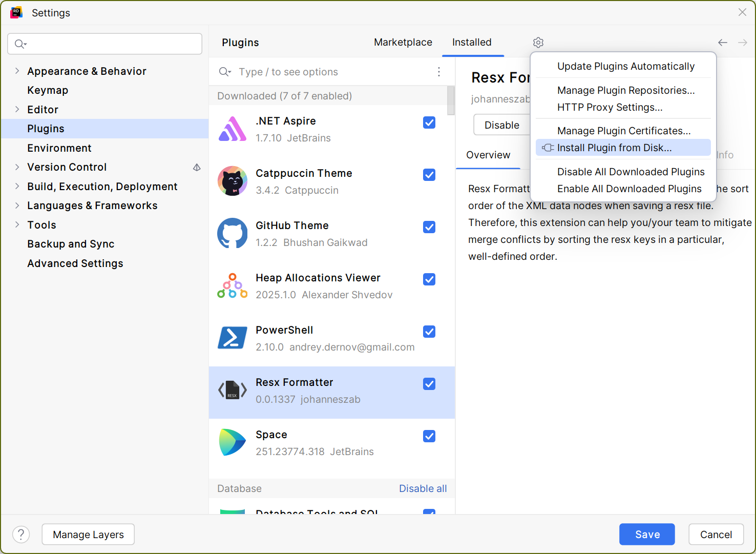The width and height of the screenshot is (756, 554).
Task: Click the Downloaded (7 of 7 enabled) header
Action: click(284, 96)
